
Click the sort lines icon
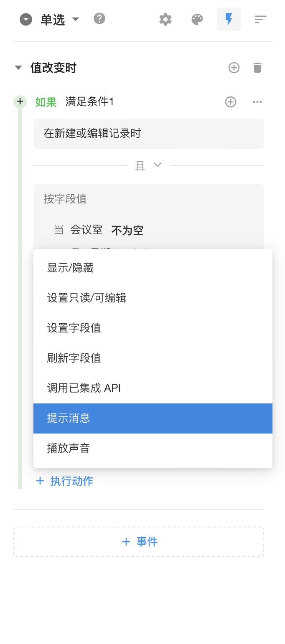coord(260,19)
